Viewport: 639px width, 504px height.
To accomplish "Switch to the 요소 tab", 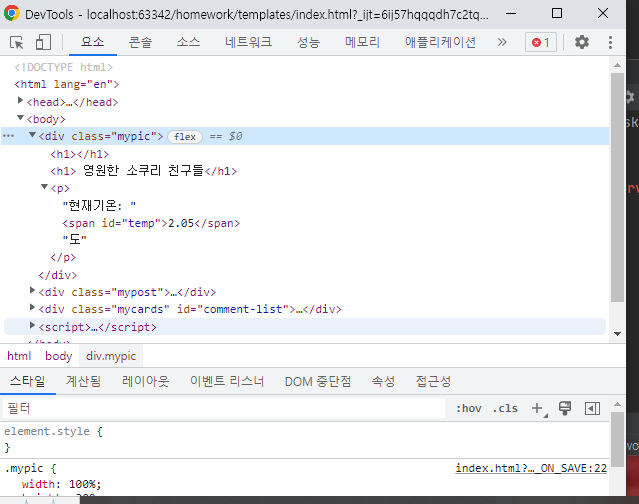I will [93, 42].
